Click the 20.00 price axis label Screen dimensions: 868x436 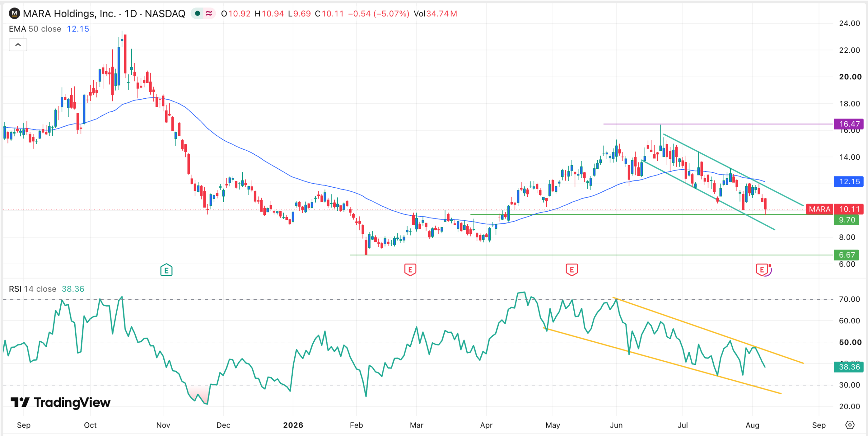coord(850,77)
